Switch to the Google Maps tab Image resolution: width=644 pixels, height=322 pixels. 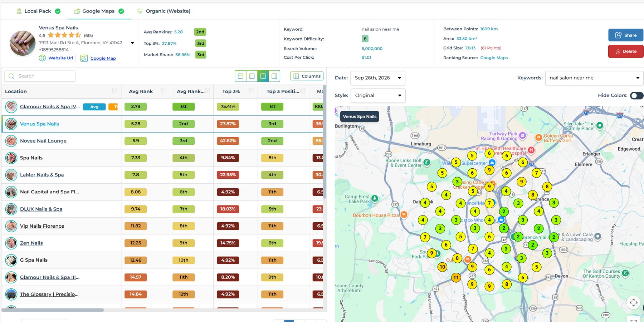(99, 11)
